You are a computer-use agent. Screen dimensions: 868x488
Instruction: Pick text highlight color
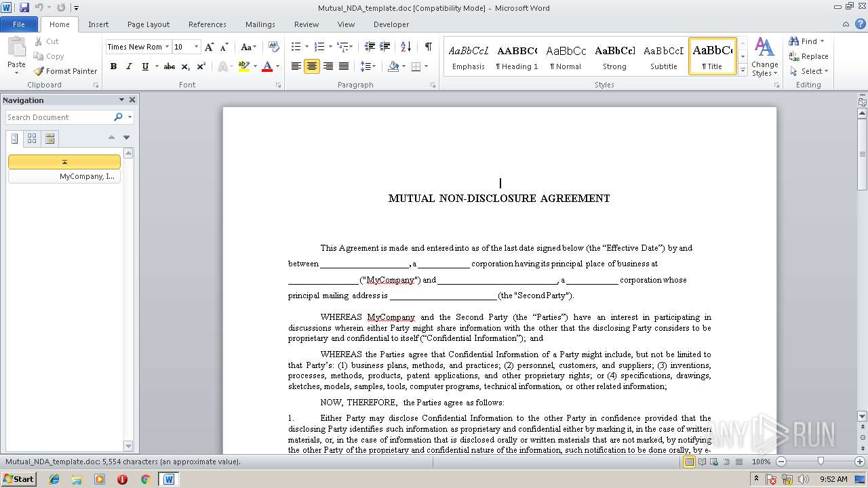(x=244, y=66)
